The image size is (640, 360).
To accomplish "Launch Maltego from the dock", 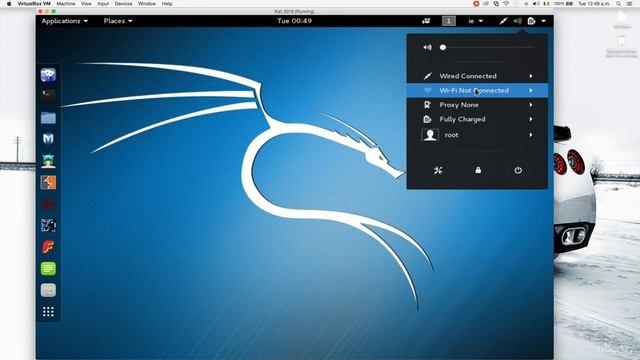I will point(48,225).
